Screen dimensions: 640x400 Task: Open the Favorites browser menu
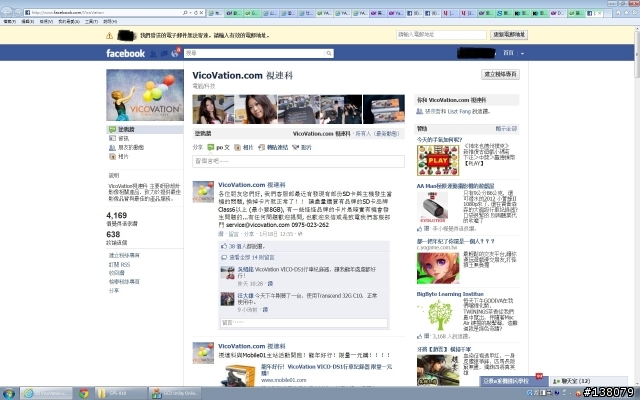coord(69,22)
